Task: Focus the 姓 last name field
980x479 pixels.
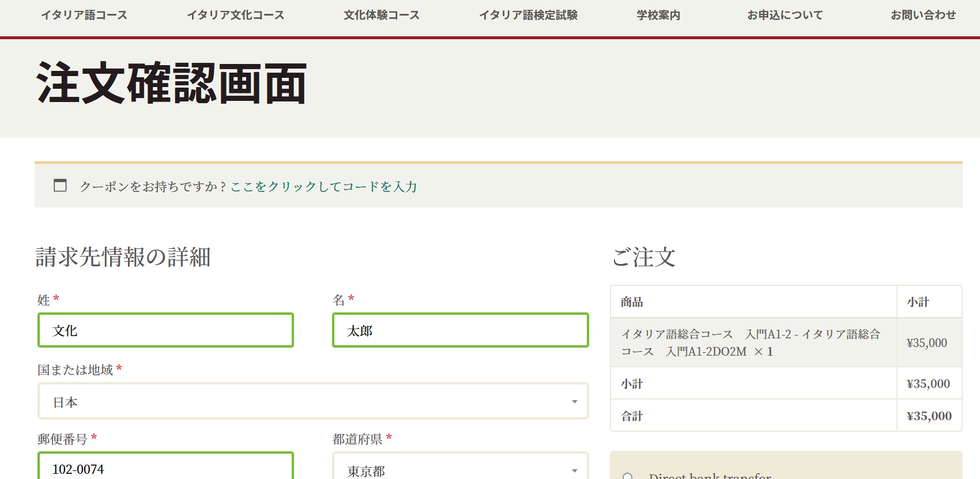Action: coord(165,330)
